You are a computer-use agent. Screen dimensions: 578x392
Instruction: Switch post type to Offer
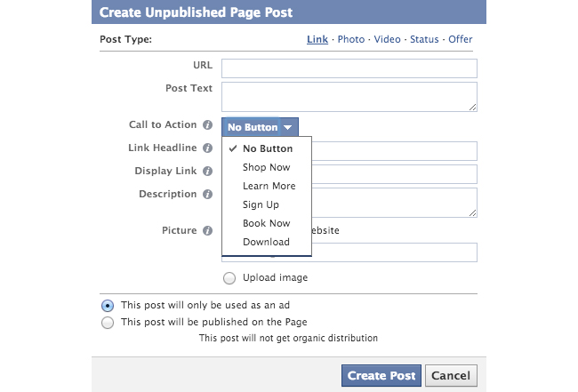tap(460, 39)
